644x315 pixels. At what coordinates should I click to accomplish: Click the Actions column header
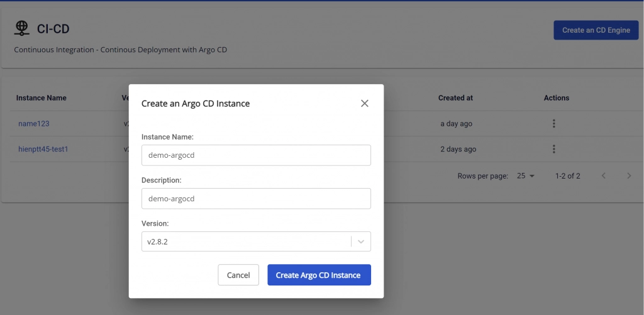(557, 97)
